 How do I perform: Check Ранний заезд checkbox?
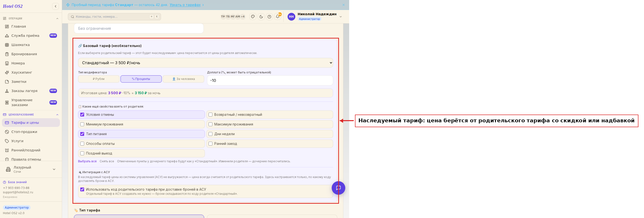[x=210, y=144]
